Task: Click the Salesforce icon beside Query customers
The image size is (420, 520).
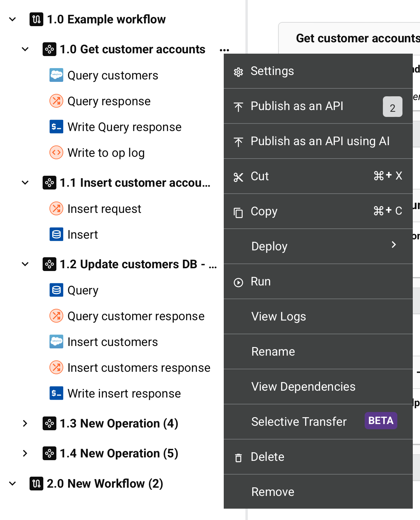Action: [x=56, y=75]
